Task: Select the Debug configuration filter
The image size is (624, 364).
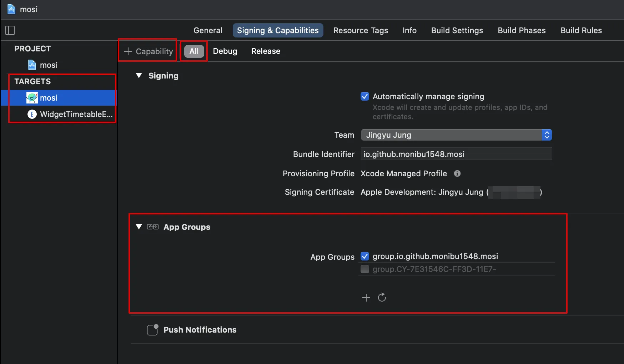Action: 225,51
